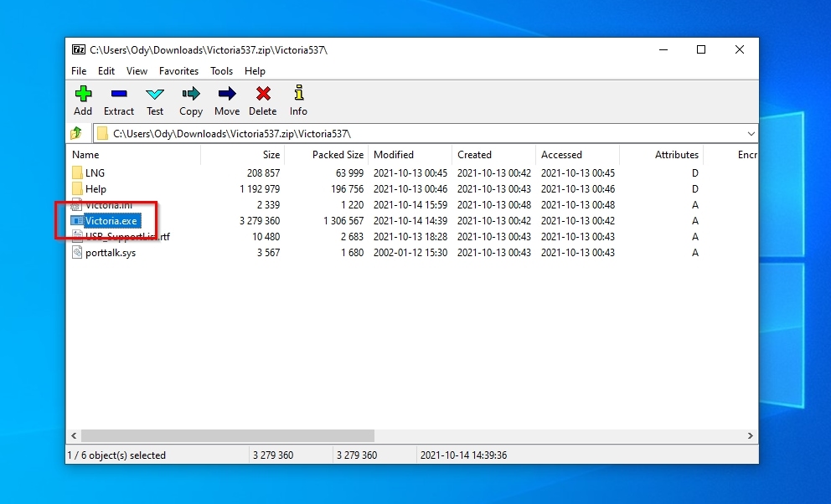Click packed size value 63 999

[x=350, y=173]
